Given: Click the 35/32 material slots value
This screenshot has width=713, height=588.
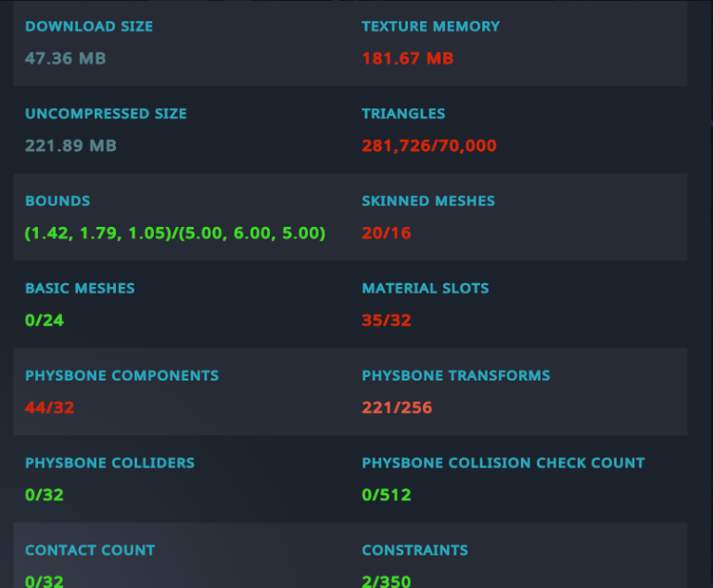Looking at the screenshot, I should pos(387,320).
